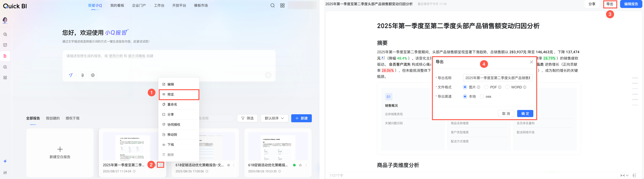644x179 pixels.
Task: Open the data insight icon in sidebar
Action: click(5, 67)
